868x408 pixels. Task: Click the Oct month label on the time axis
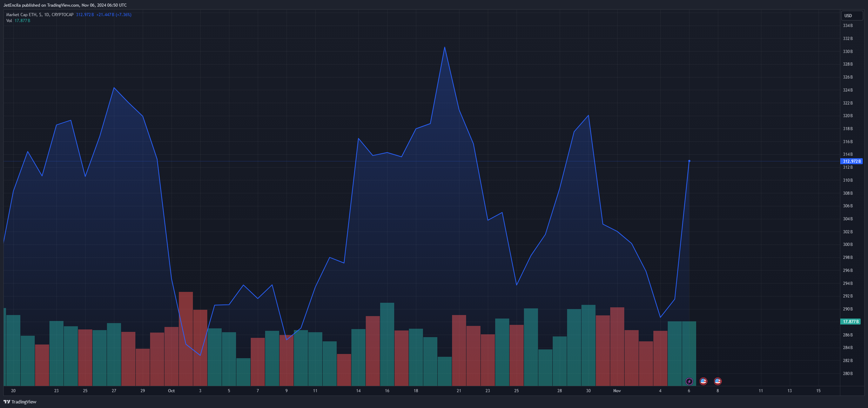tap(171, 391)
